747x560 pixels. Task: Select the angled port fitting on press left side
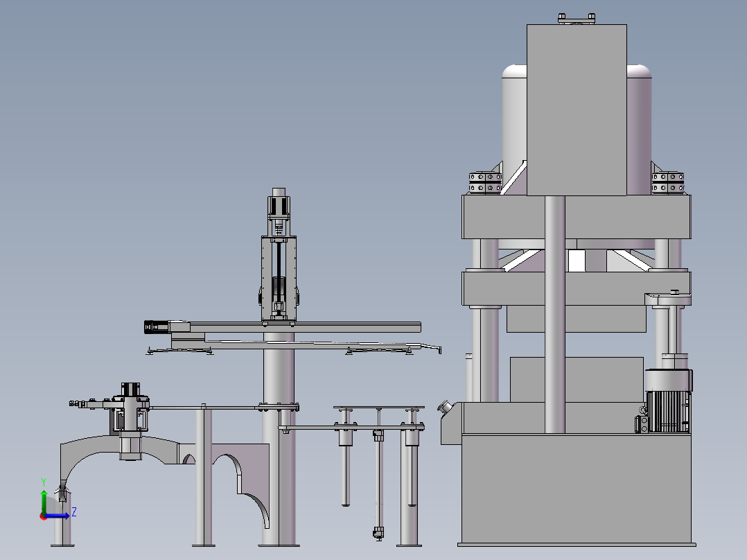click(x=446, y=408)
